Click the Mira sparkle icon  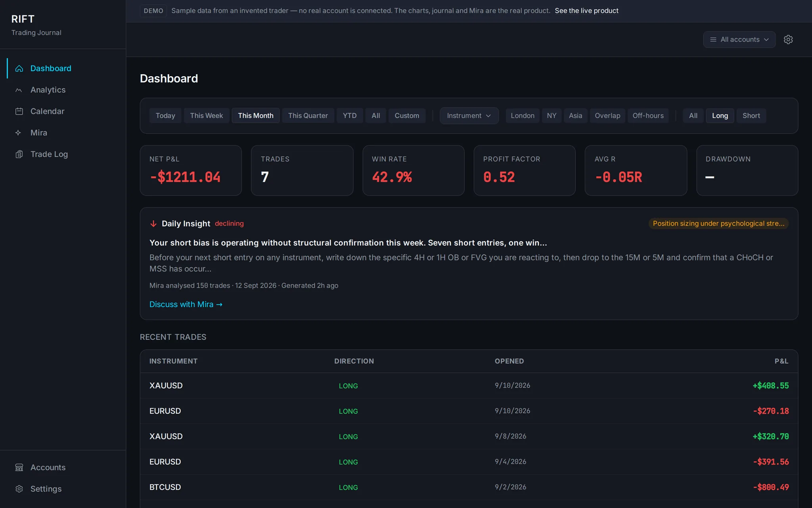coord(18,133)
